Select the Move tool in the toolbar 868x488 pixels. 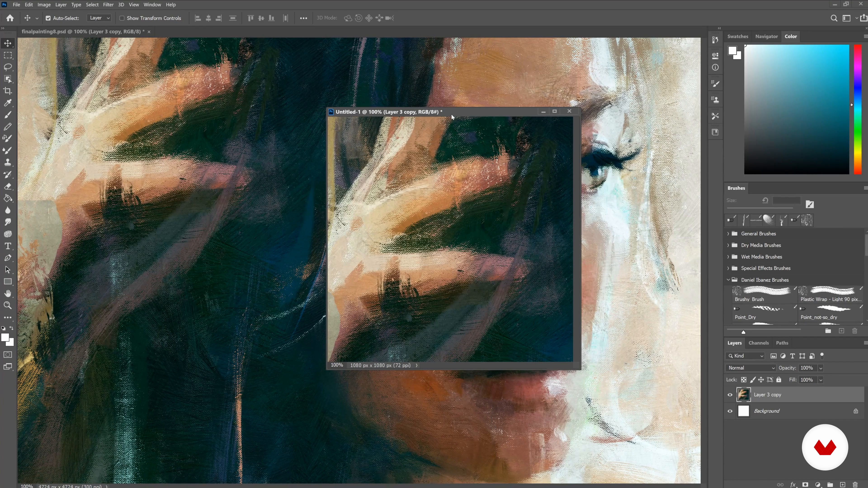(x=8, y=43)
